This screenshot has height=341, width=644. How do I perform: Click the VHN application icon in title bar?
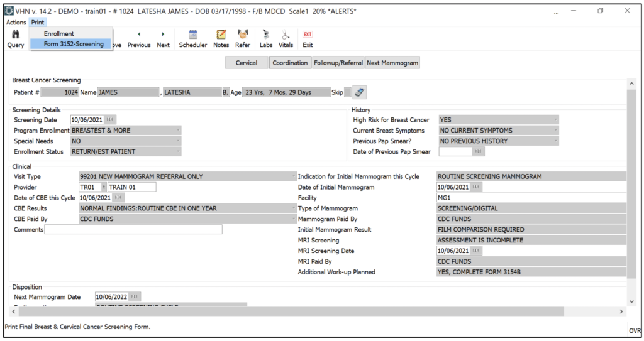9,11
